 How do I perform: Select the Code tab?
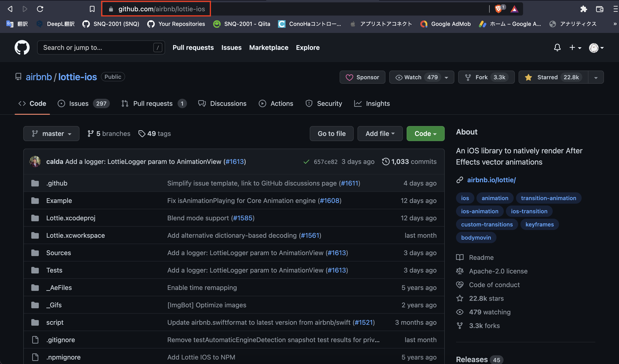tap(32, 103)
